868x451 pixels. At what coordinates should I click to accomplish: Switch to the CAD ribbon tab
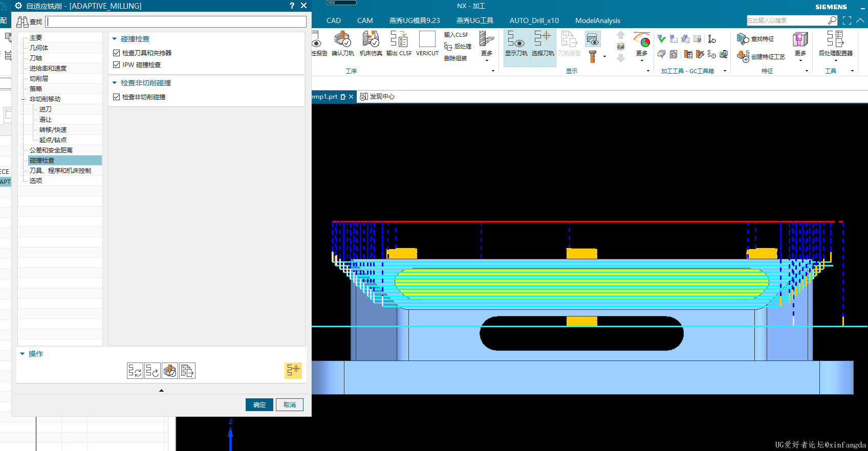(x=334, y=20)
